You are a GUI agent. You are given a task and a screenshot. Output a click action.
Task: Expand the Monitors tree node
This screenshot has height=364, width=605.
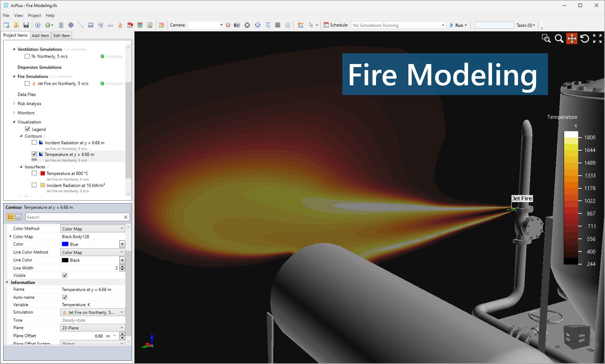pos(14,113)
